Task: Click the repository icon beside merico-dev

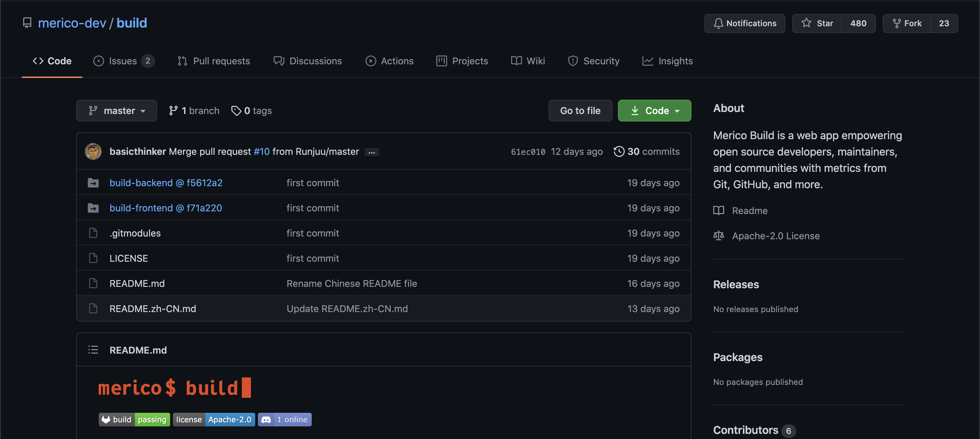Action: (x=27, y=23)
